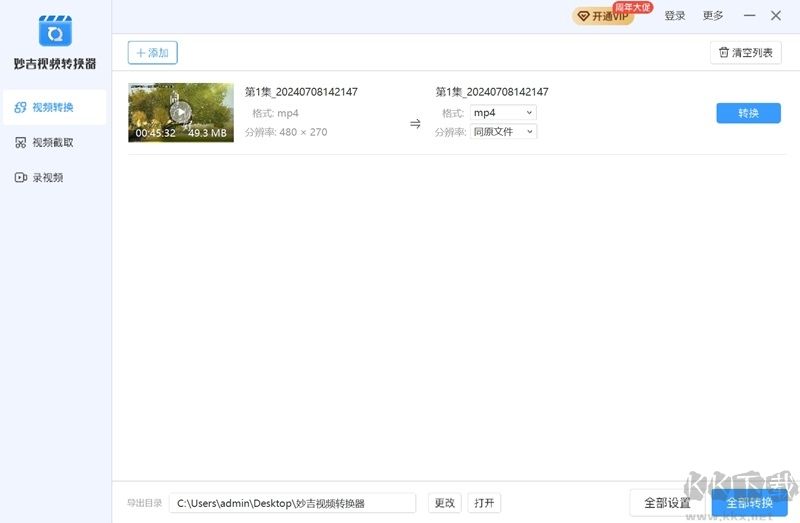800x523 pixels.
Task: Click the 打开 open folder button
Action: [x=484, y=503]
